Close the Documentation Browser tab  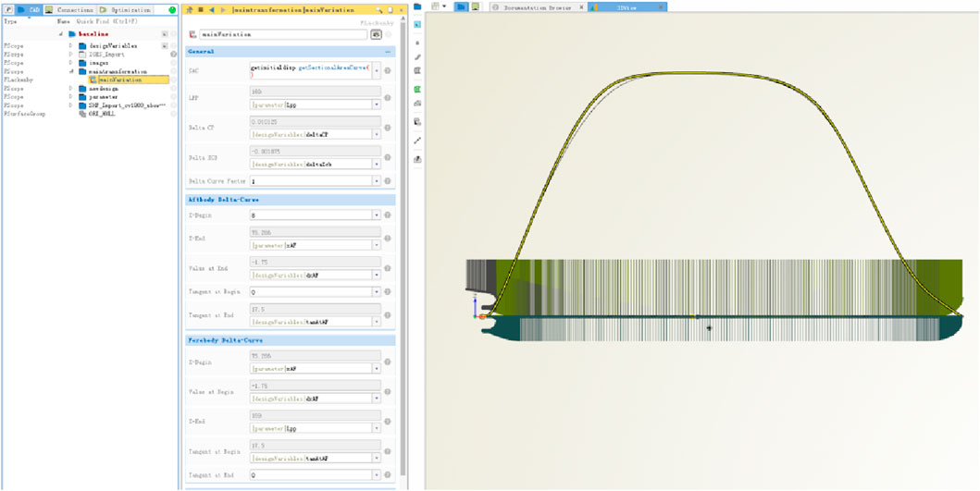coord(581,7)
